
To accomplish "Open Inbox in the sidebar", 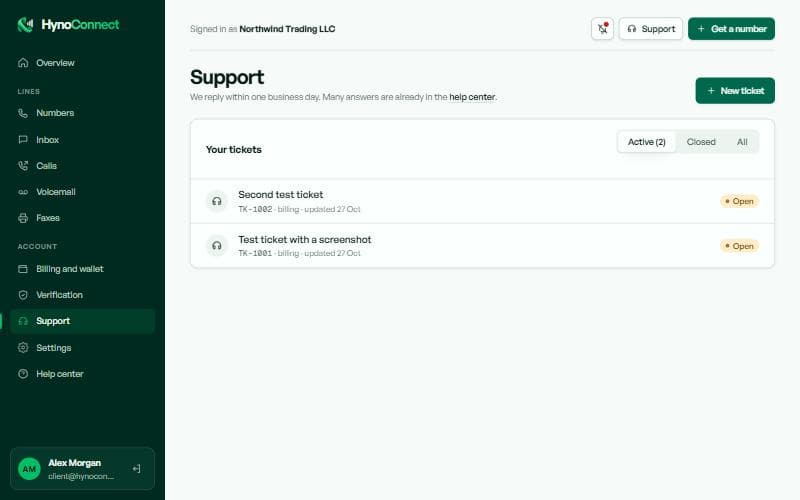I will click(x=83, y=140).
